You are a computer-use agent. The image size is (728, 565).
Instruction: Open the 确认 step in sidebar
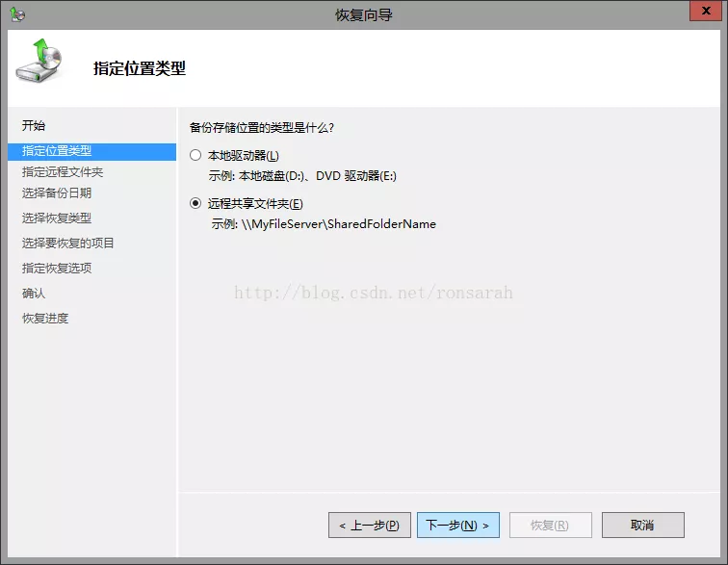(x=34, y=294)
